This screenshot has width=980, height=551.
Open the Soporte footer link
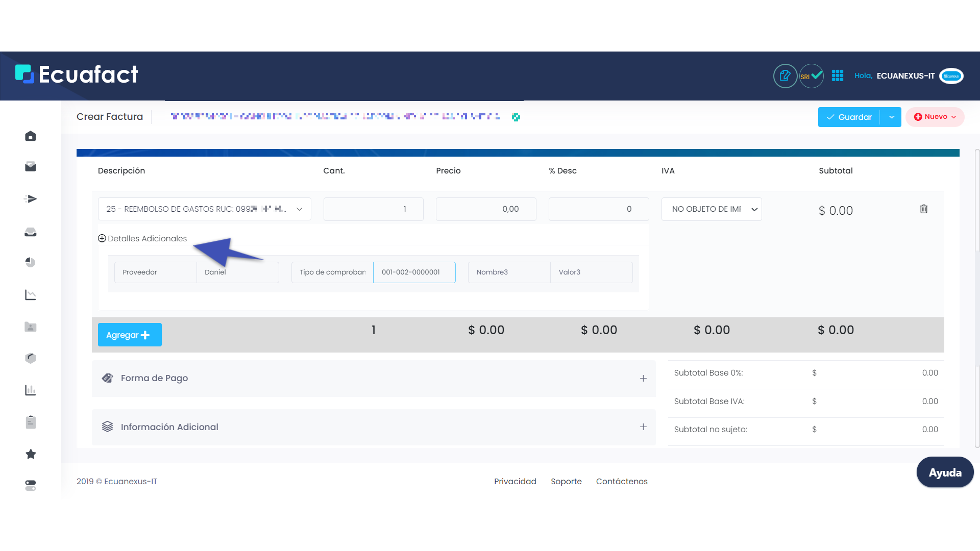pos(566,482)
